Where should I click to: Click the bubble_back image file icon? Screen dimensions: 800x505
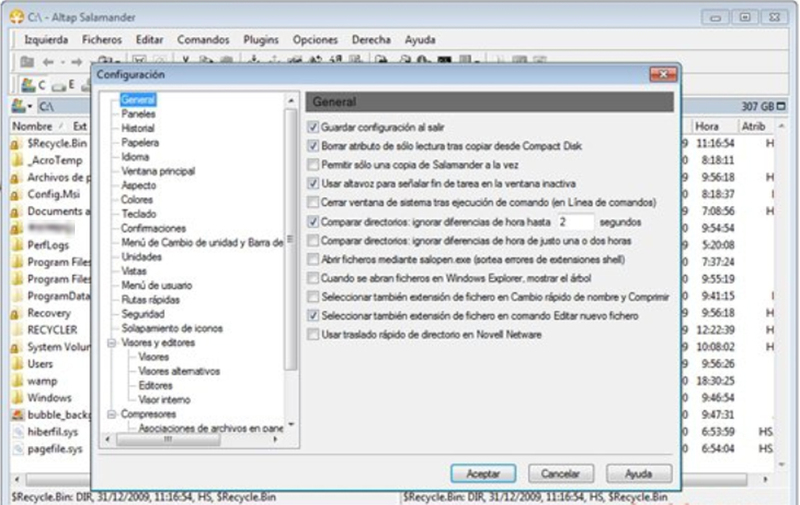point(17,415)
